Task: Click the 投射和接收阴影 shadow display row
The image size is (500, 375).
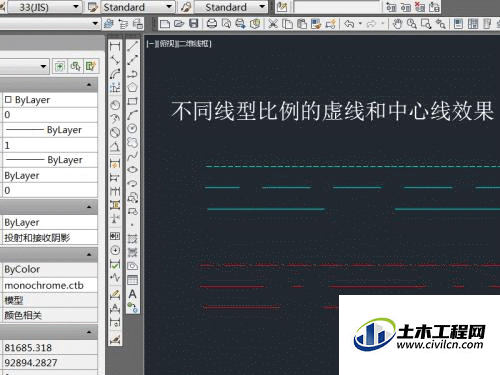Action: point(50,238)
